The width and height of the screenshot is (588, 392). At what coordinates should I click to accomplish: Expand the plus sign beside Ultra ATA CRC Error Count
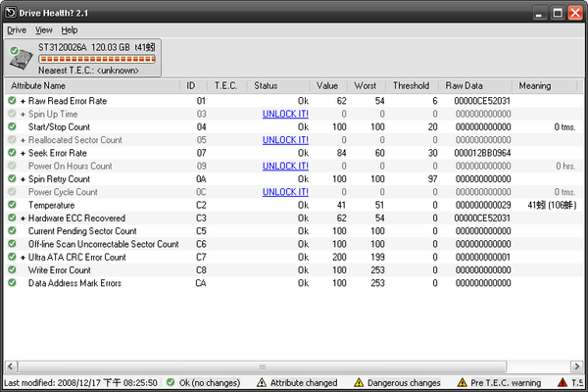tap(23, 258)
